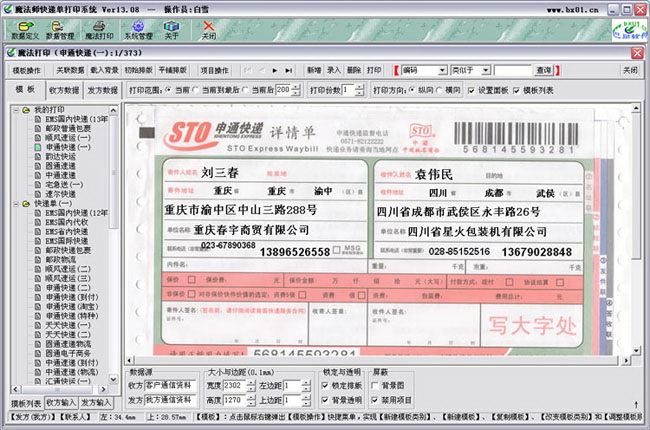Select 纵向 print direction radio

(412, 90)
